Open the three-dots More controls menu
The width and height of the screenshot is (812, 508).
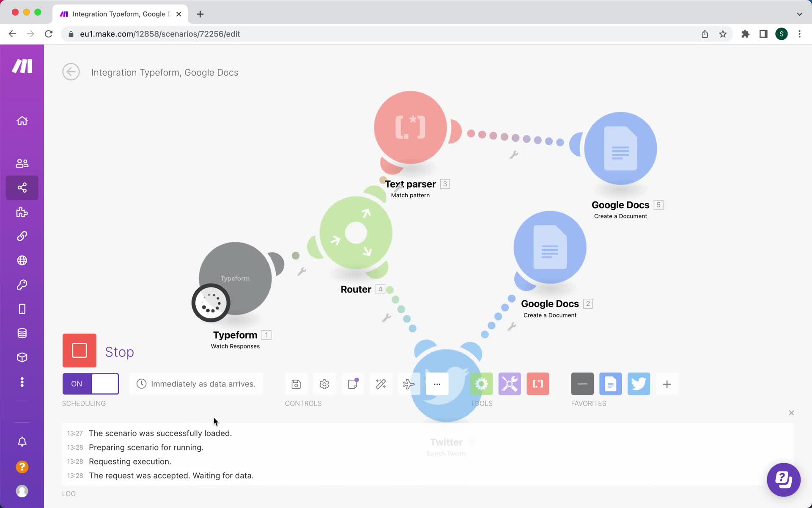437,384
